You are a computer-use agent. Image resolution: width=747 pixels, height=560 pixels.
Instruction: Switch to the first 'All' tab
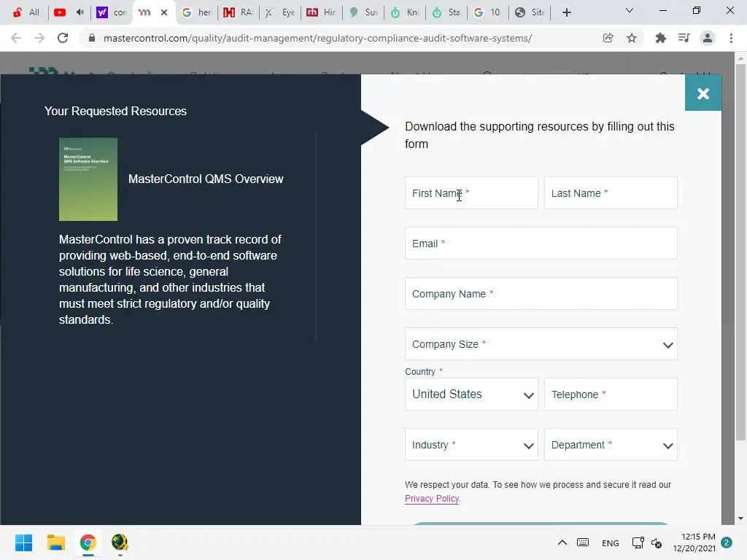(x=26, y=12)
